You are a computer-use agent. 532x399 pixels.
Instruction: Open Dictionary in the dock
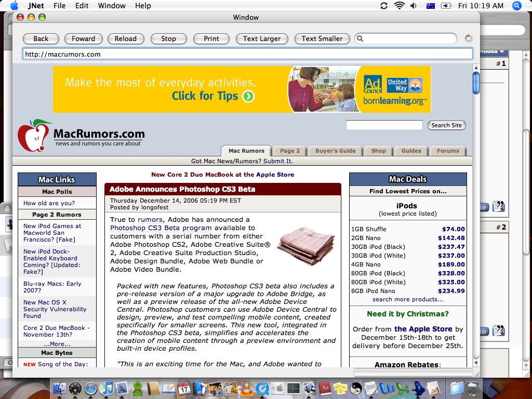[x=325, y=389]
